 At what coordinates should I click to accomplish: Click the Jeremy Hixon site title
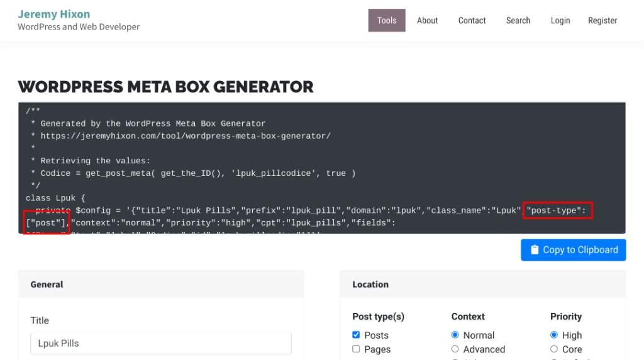(x=54, y=14)
